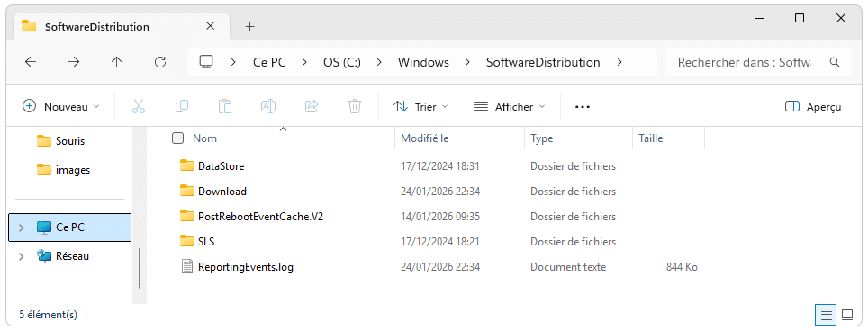Select the ReportingEvents.log file
The width and height of the screenshot is (868, 330).
click(x=245, y=268)
